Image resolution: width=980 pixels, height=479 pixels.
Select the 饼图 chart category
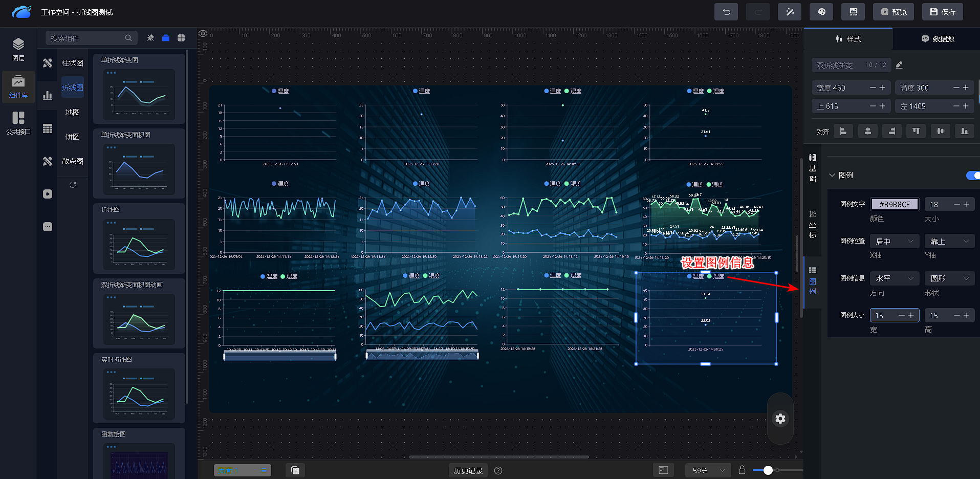73,137
